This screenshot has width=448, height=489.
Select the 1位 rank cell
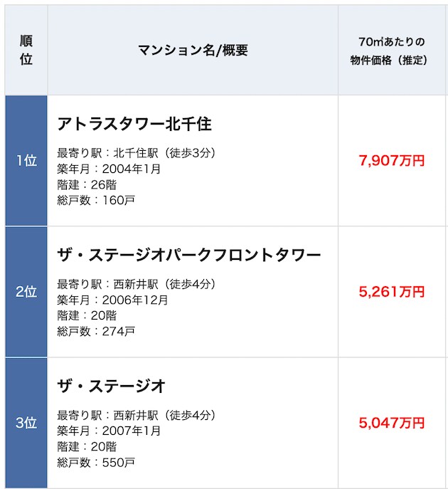click(x=26, y=161)
